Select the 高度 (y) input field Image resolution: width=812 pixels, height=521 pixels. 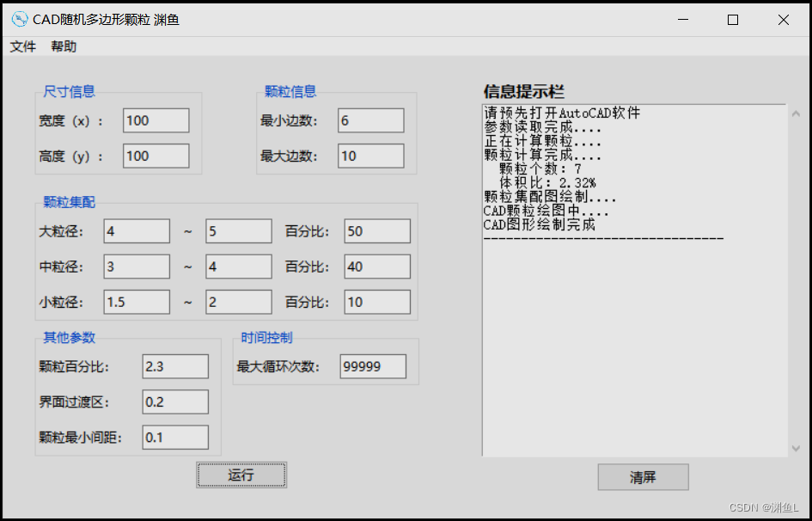tap(156, 156)
